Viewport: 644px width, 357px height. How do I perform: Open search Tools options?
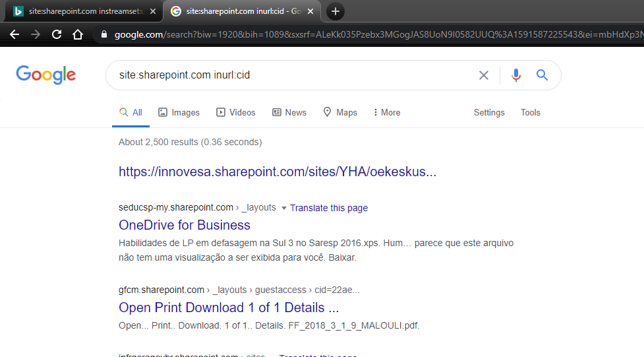point(530,112)
